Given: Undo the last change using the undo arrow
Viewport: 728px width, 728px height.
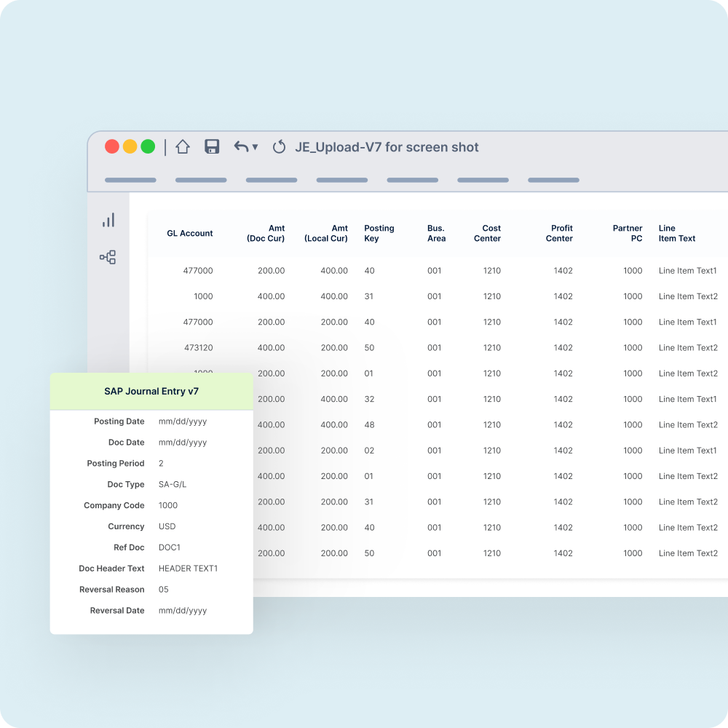Looking at the screenshot, I should click(240, 146).
